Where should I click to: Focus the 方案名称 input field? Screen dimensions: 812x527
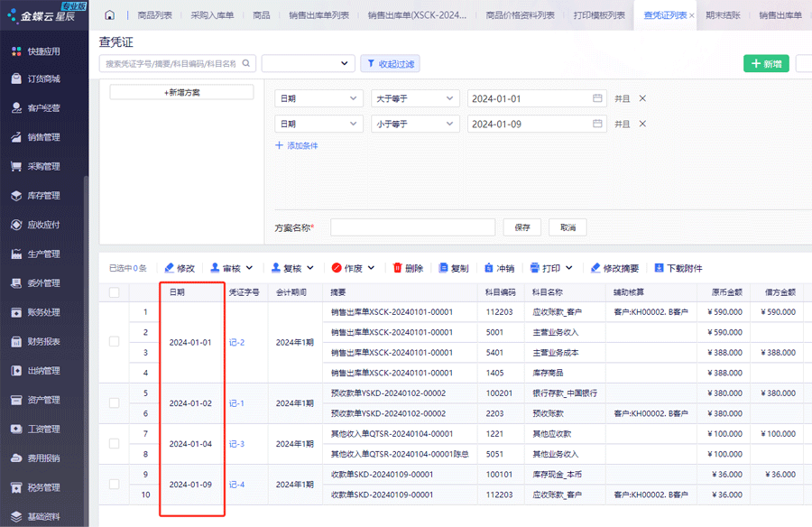click(x=412, y=227)
